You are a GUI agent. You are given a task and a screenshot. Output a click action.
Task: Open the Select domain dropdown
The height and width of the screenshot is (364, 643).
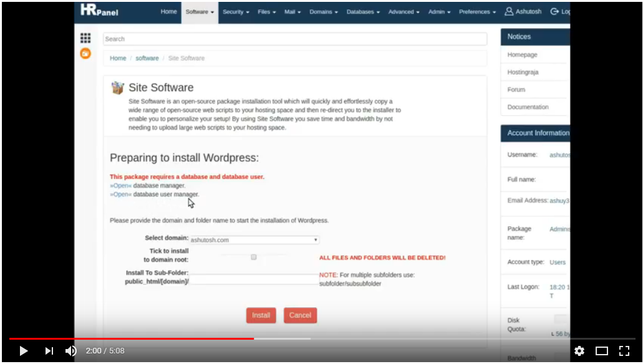point(254,240)
